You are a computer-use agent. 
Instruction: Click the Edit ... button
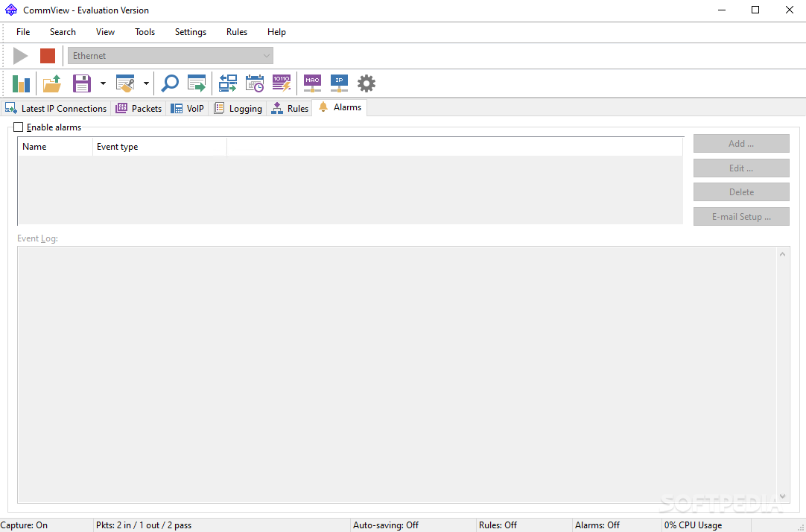point(741,168)
